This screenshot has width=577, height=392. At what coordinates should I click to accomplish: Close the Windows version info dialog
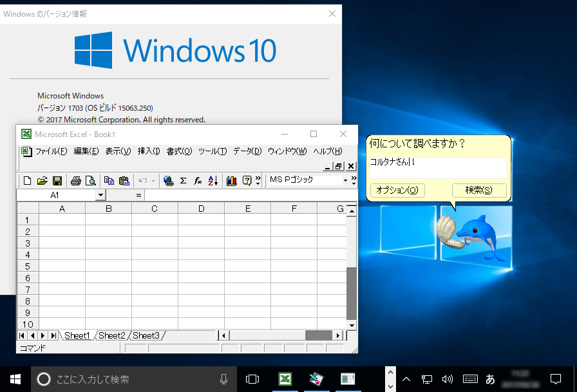[x=332, y=14]
